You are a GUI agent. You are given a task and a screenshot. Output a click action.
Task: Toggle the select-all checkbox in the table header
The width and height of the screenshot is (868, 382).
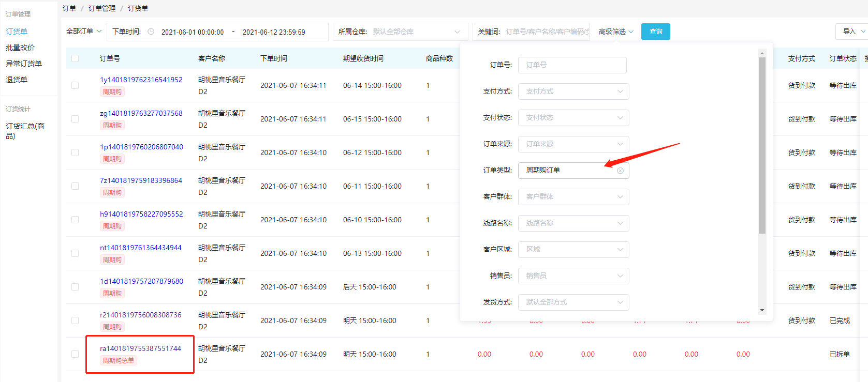75,58
